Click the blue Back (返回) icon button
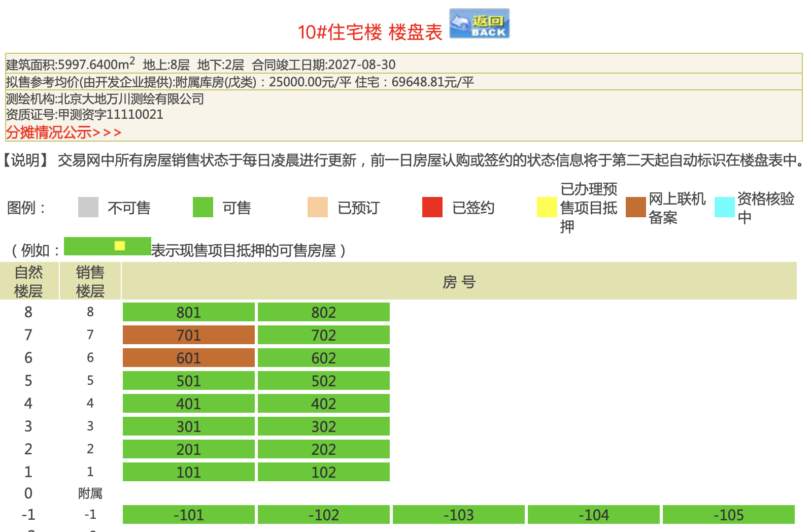Image resolution: width=811 pixels, height=532 pixels. pos(479,23)
